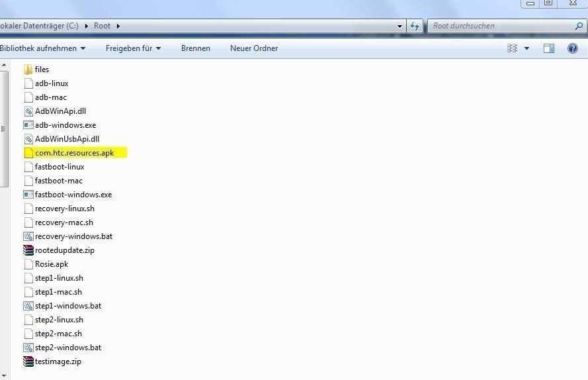
Task: Select the file name Rosie.apk
Action: [52, 264]
